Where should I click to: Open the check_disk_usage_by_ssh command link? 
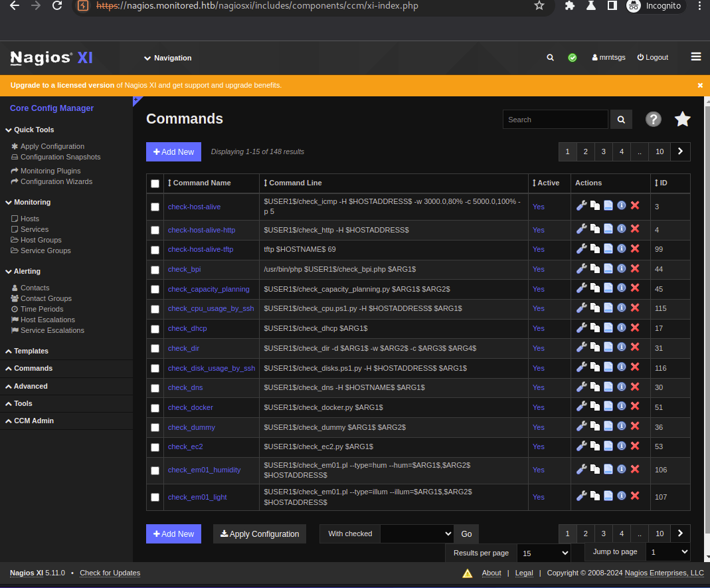[x=211, y=367]
